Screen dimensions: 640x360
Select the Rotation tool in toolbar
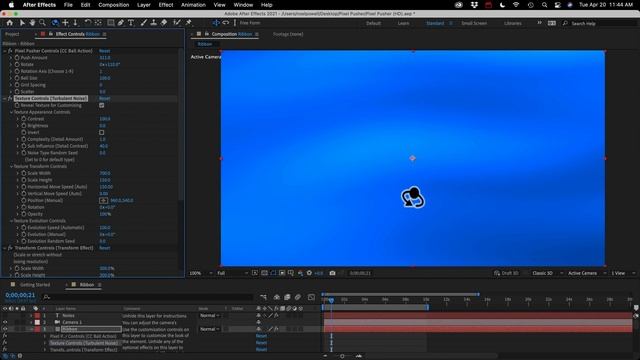87,23
